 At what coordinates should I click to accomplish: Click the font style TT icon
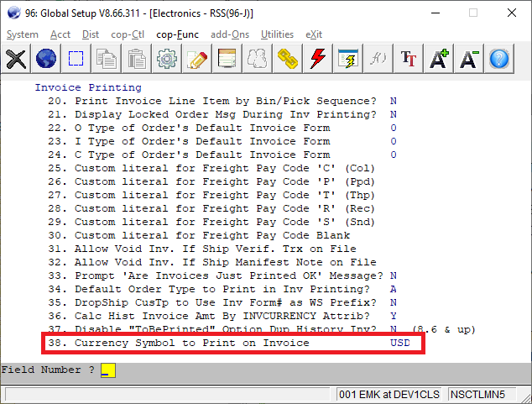tap(409, 59)
